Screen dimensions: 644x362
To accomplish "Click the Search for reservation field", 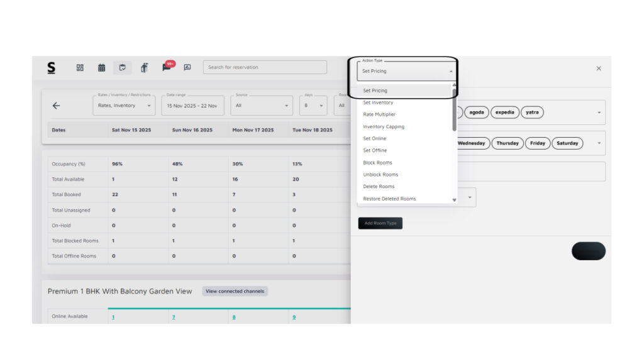I will click(x=264, y=67).
